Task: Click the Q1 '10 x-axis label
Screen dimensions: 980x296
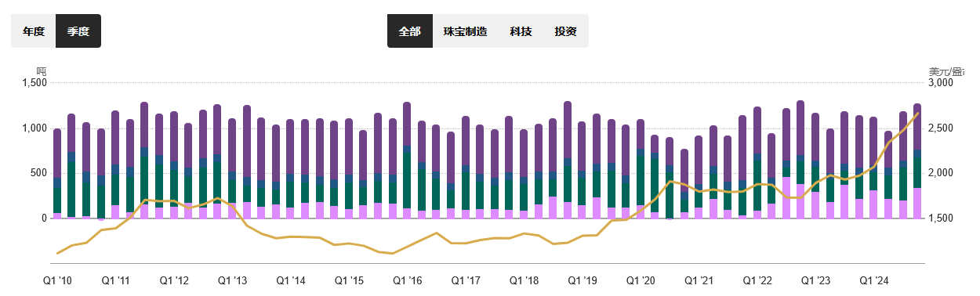Action: click(x=57, y=280)
